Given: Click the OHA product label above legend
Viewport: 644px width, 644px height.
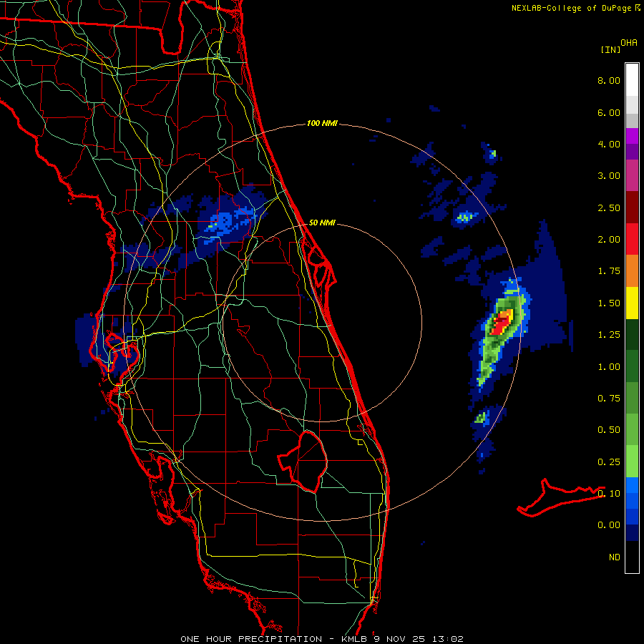Looking at the screenshot, I should coord(629,43).
